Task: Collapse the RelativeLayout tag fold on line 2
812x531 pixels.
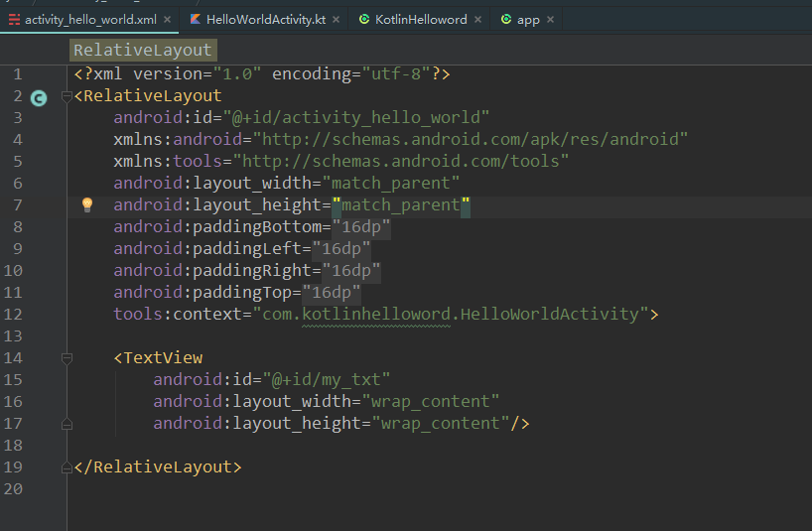Action: pos(67,96)
